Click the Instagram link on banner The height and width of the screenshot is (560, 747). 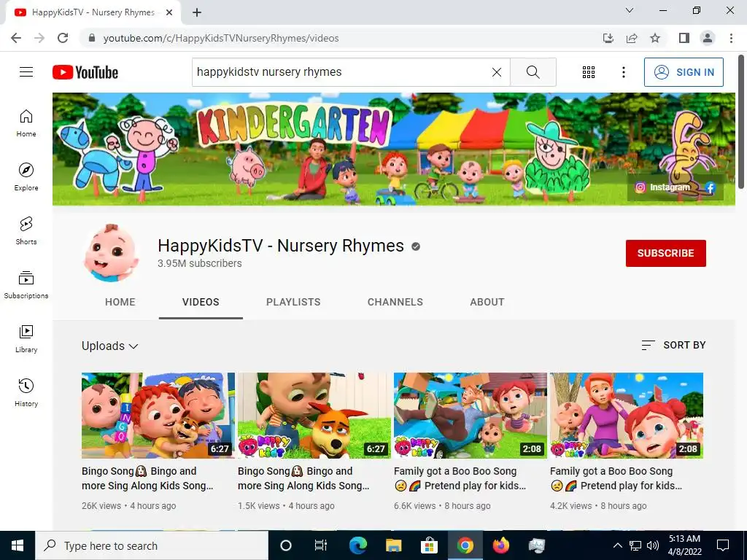click(x=662, y=187)
